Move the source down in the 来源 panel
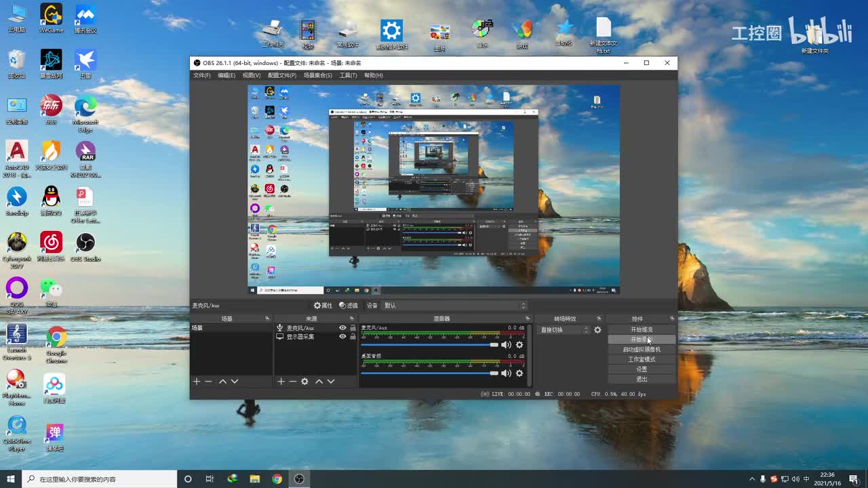Screen dimensions: 868x488 click(331, 382)
